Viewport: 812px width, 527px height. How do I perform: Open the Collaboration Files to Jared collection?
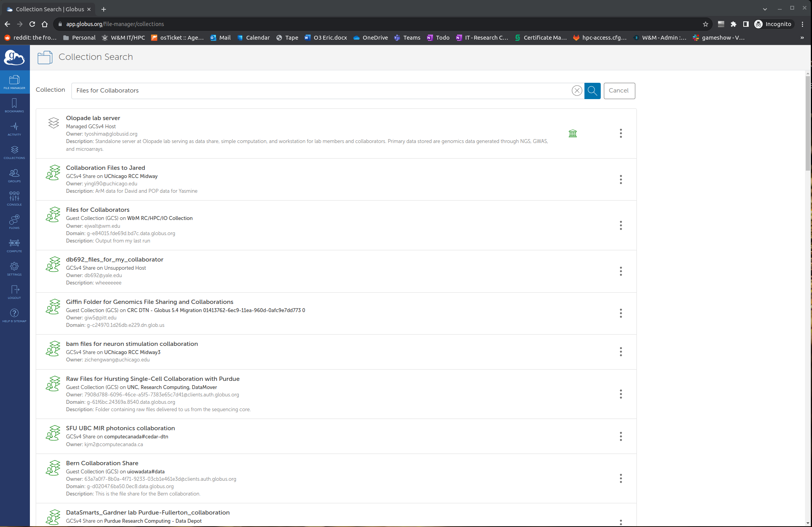pos(105,168)
